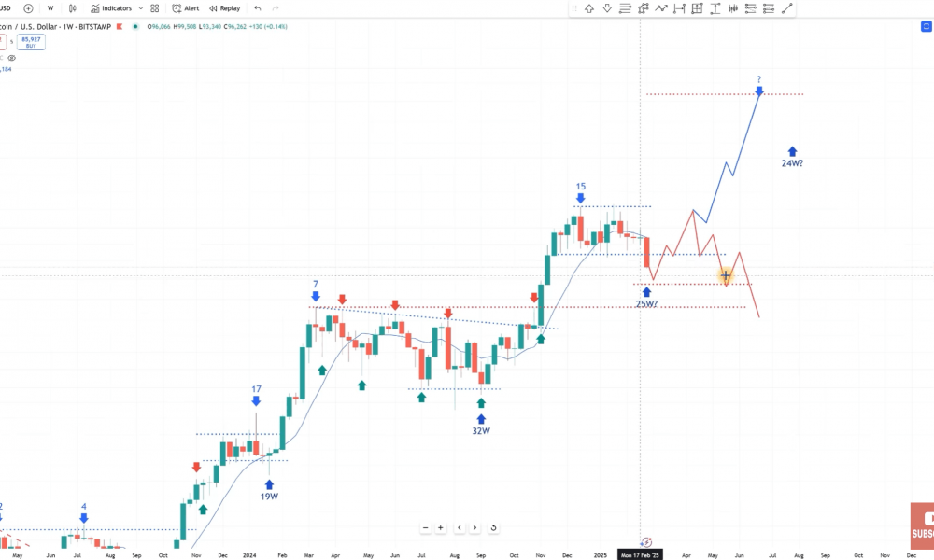Select the Date Range measuring tool
This screenshot has height=560, width=934.
coord(679,8)
